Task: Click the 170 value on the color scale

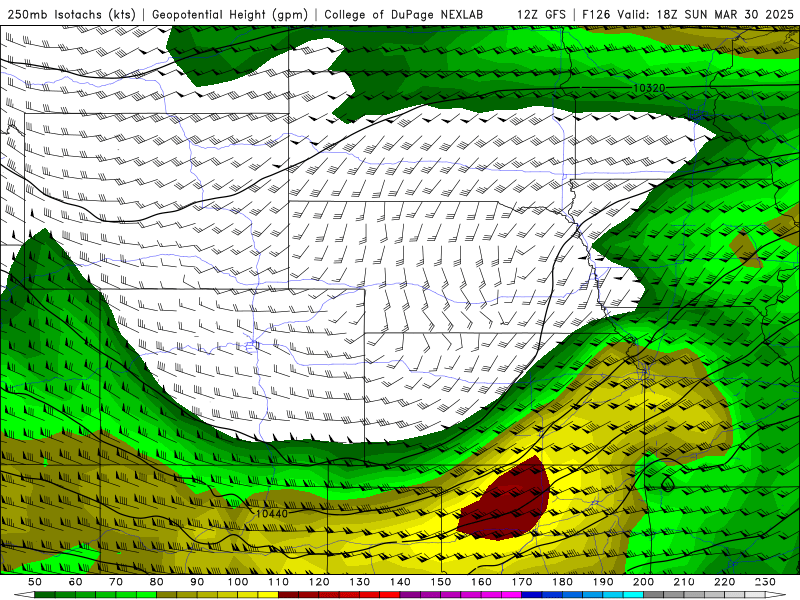Action: point(522,582)
